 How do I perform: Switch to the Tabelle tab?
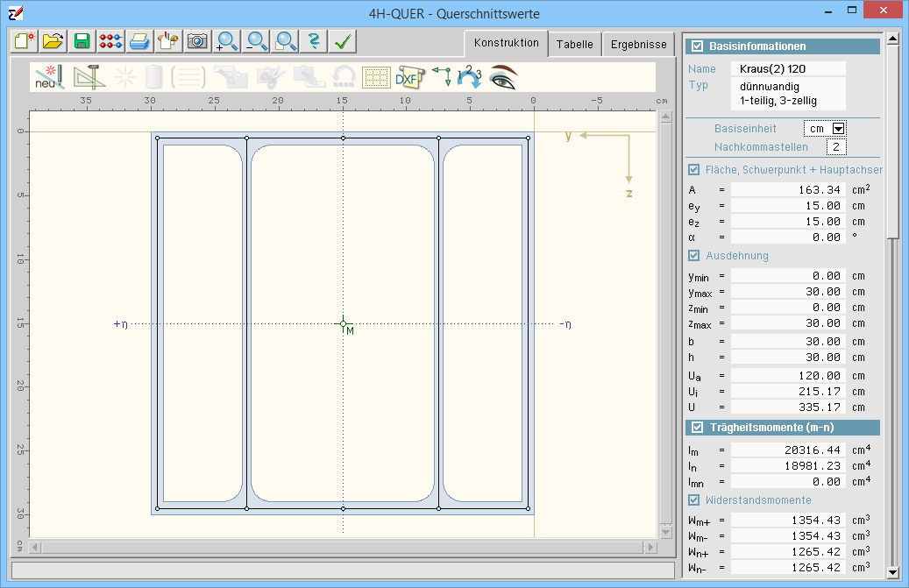pos(574,44)
